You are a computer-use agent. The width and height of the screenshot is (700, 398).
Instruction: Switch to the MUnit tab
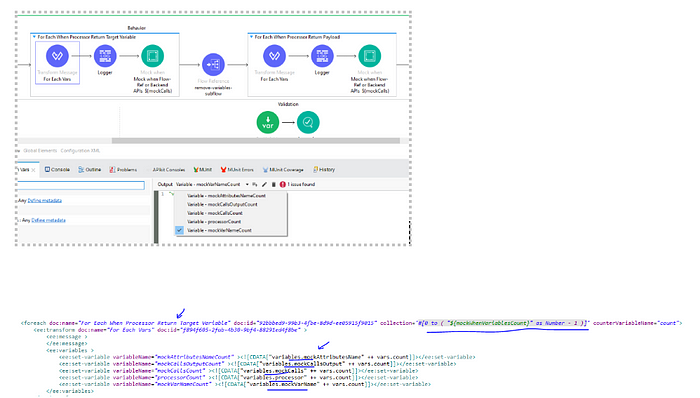coord(203,170)
